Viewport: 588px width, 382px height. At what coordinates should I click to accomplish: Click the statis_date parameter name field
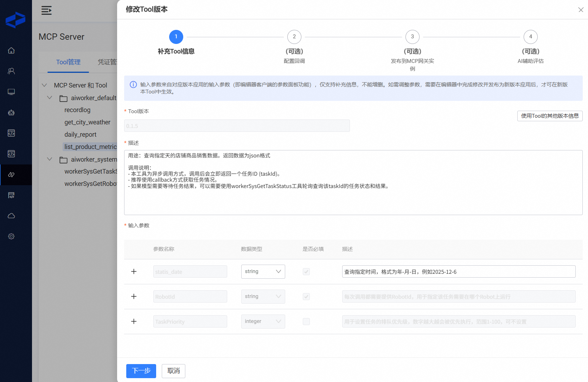point(190,272)
